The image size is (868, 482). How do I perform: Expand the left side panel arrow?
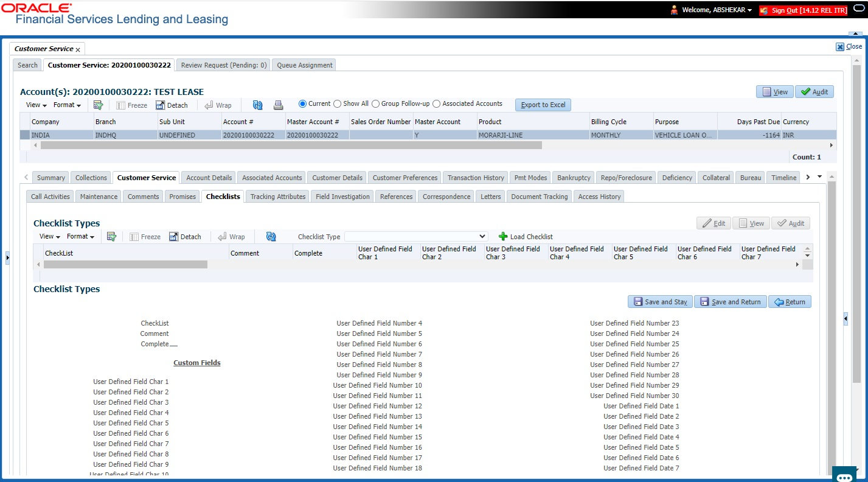(7, 258)
